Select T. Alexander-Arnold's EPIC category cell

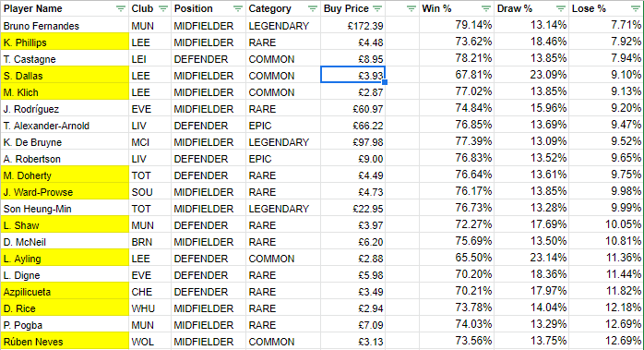[283, 126]
